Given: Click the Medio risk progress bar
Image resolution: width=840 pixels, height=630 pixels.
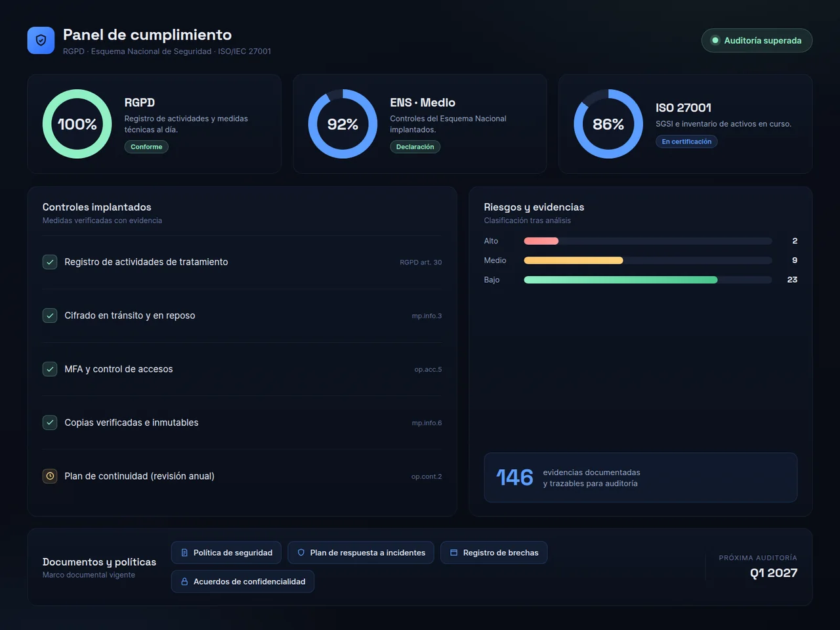Looking at the screenshot, I should point(648,261).
